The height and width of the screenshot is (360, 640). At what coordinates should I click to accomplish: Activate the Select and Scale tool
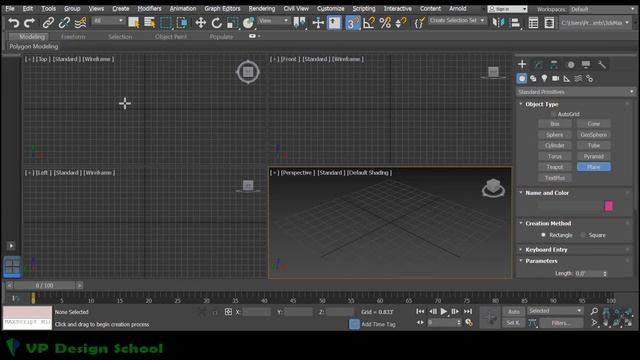coord(232,23)
